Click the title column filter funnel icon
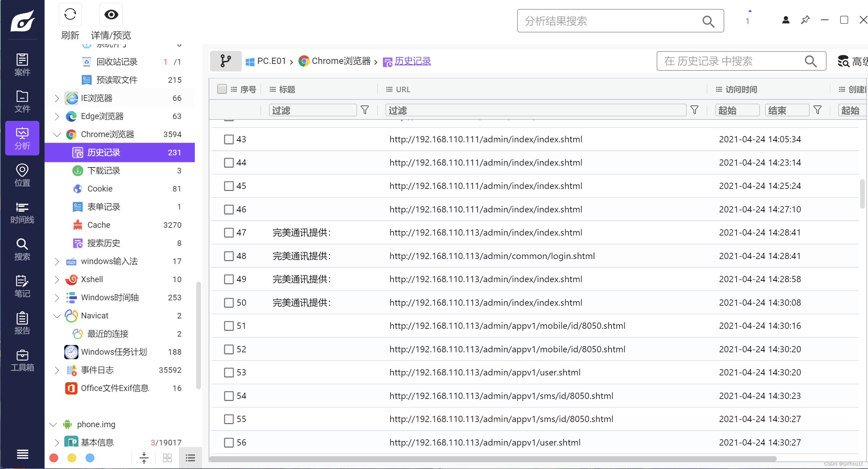Screen dimensions: 868x469 [365, 110]
